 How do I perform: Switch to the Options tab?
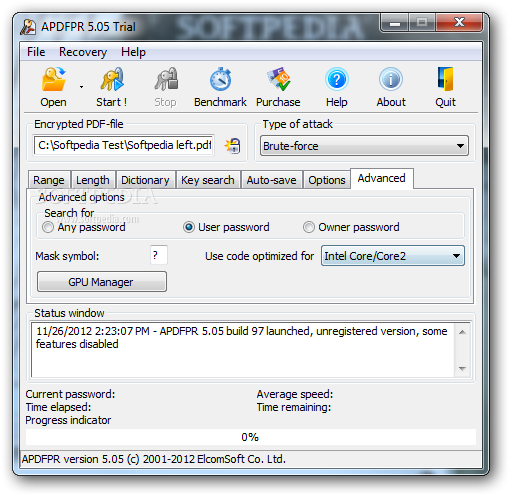327,180
